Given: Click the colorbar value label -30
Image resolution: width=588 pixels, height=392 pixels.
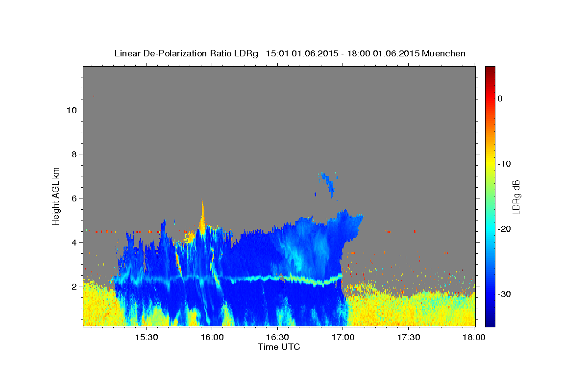Looking at the screenshot, I should (x=505, y=294).
